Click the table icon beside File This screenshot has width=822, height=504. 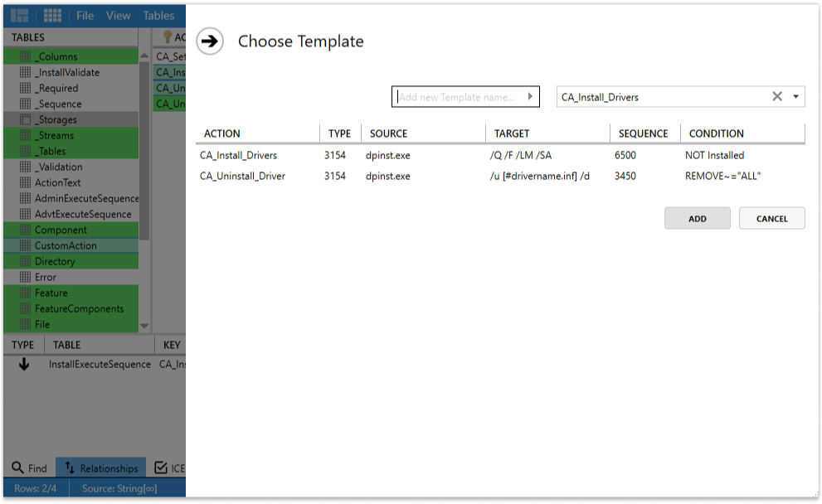pyautogui.click(x=25, y=324)
